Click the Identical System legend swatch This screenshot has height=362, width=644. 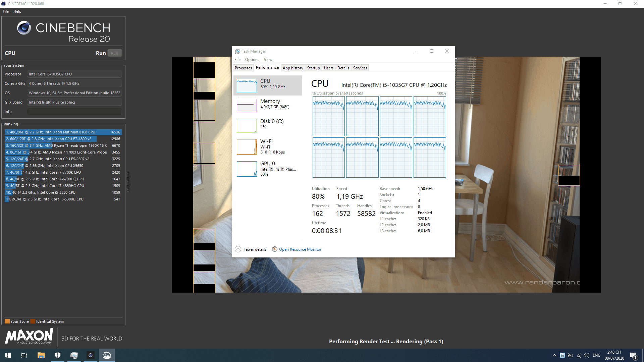click(x=33, y=321)
